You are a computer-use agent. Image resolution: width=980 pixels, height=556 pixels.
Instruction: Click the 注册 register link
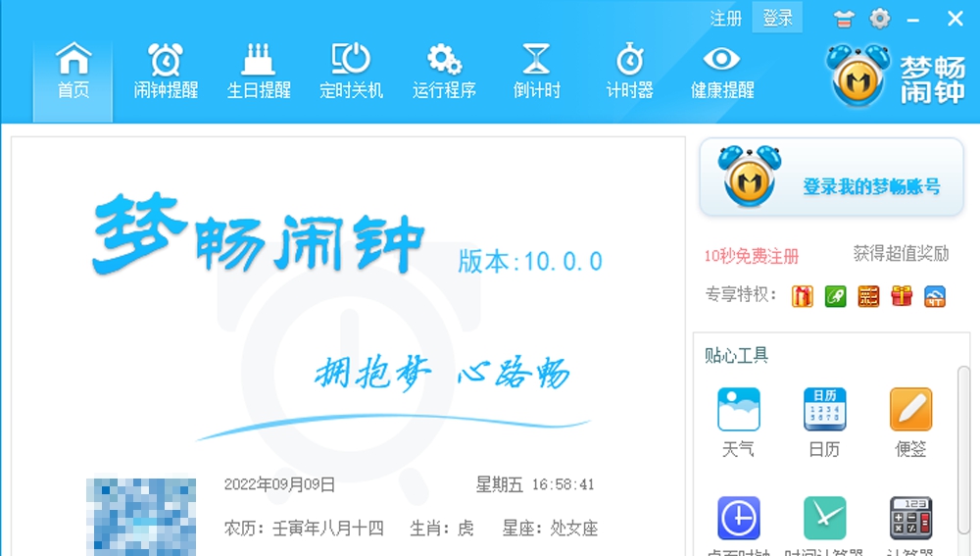725,18
